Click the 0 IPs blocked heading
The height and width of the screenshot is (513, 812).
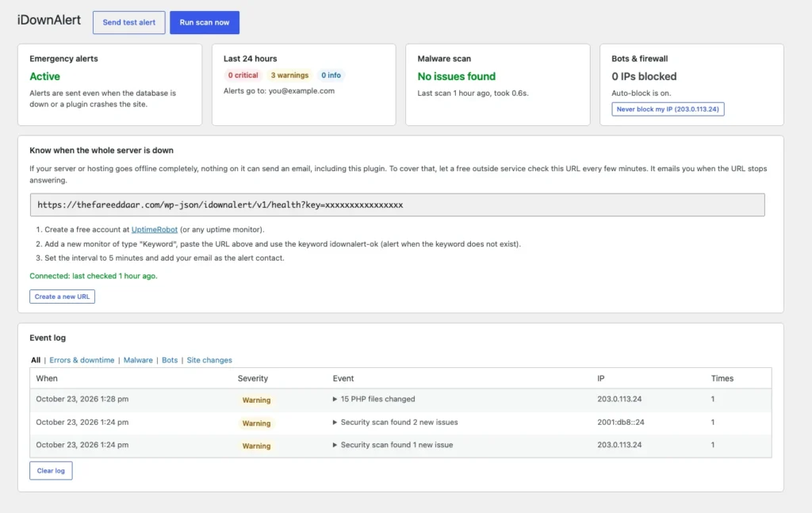tap(644, 77)
